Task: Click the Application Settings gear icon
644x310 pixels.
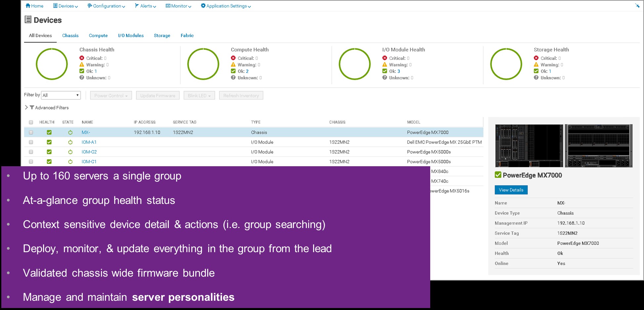Action: [203, 6]
